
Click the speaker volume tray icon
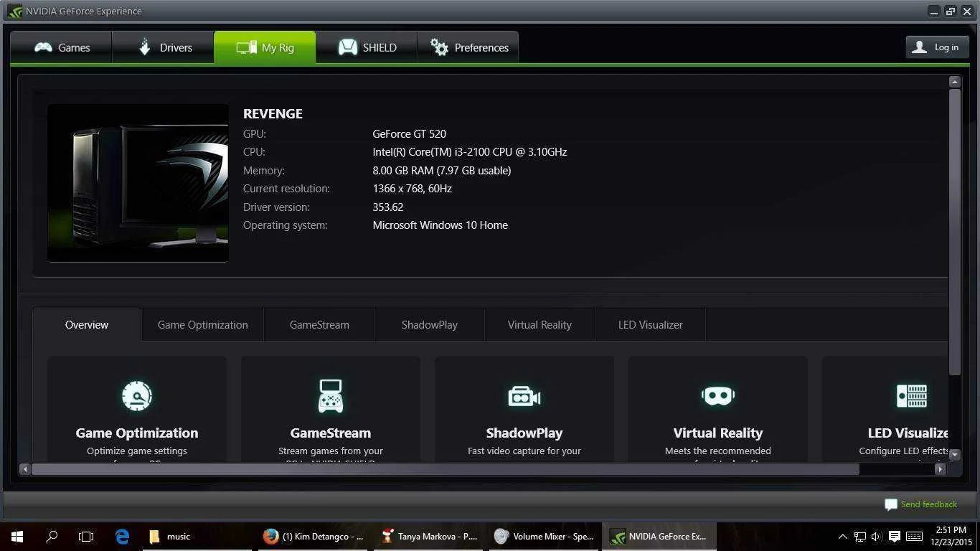[x=876, y=536]
